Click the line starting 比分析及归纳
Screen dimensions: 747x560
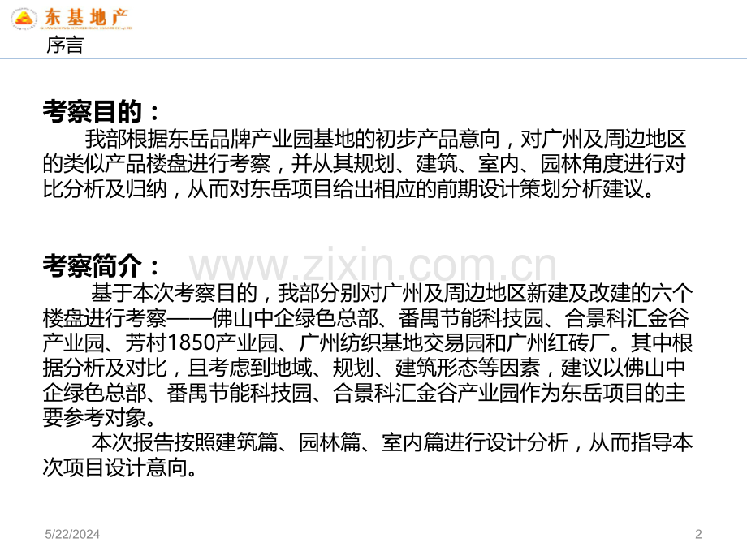[348, 189]
